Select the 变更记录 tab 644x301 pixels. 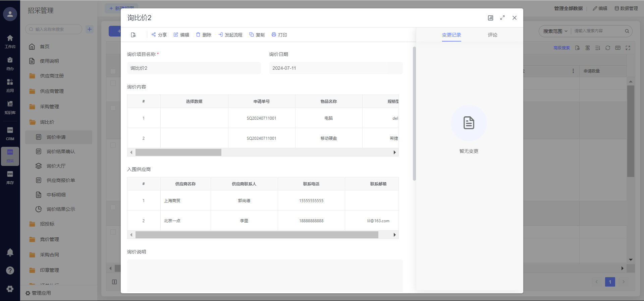click(x=451, y=35)
